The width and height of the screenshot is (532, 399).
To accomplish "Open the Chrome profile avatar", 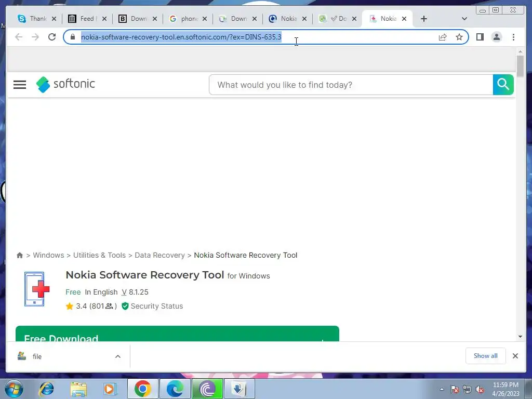I will [496, 37].
